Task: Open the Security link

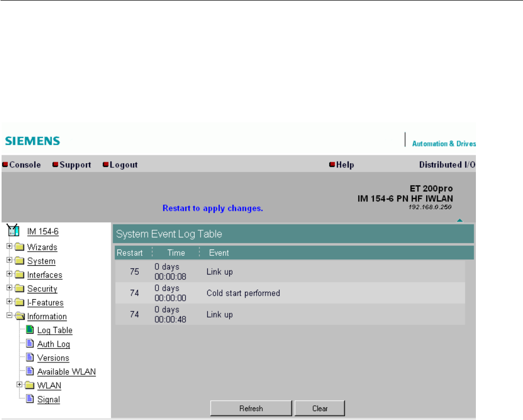Action: (42, 289)
